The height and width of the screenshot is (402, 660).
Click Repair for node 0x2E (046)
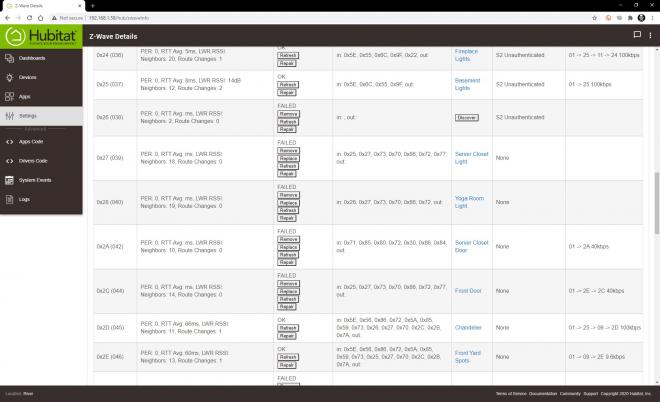(287, 365)
